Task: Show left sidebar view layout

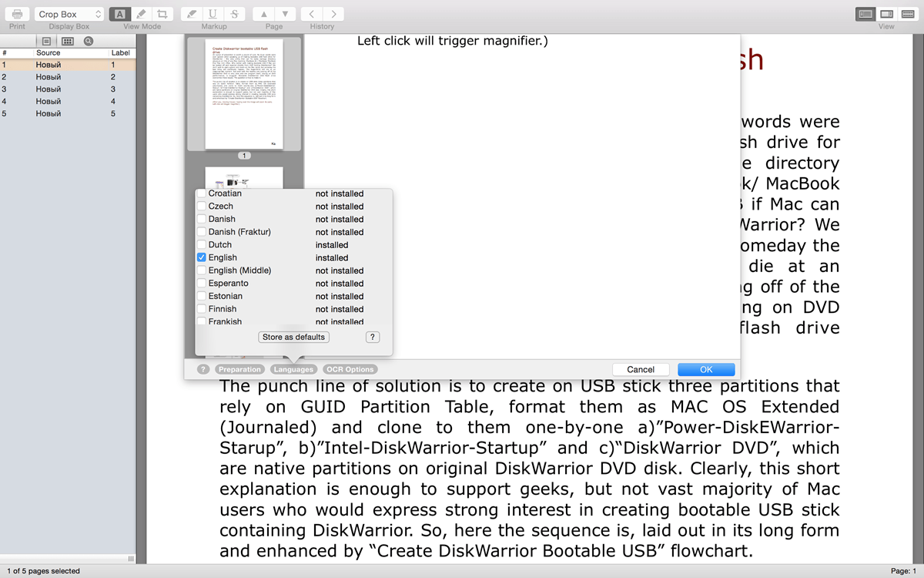Action: click(866, 14)
